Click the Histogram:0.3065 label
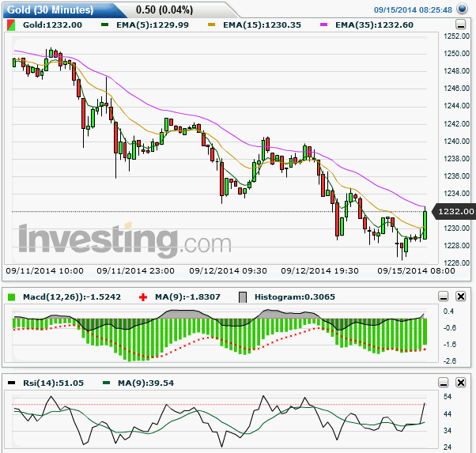Viewport: 476px width, 453px height. tap(295, 297)
